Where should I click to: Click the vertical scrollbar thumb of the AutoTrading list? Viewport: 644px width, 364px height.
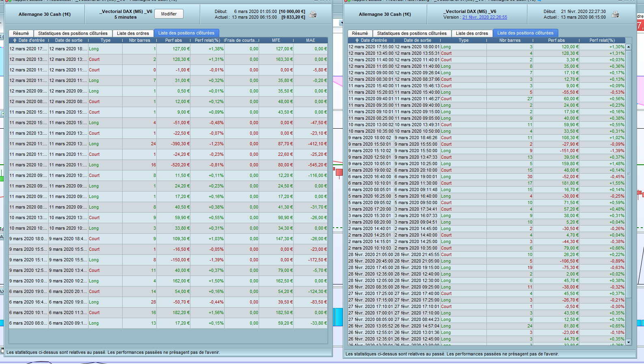629,174
